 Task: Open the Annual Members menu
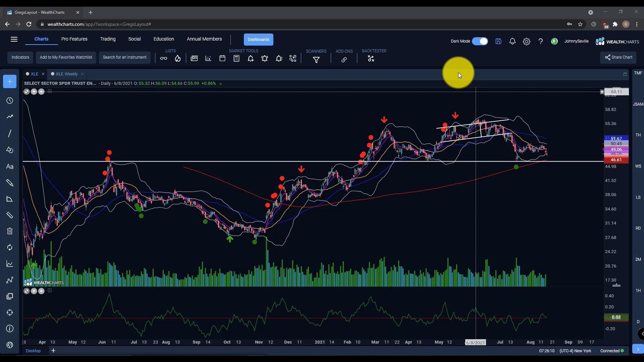tap(204, 39)
